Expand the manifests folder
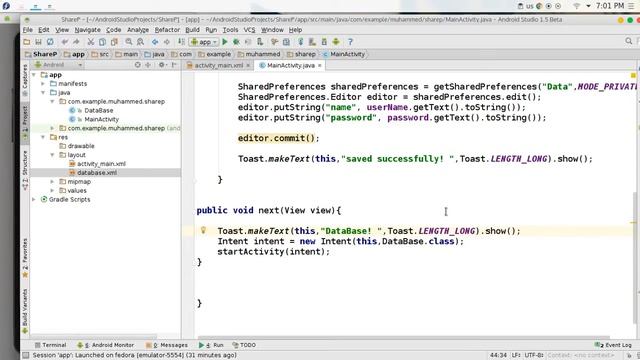This screenshot has height=360, width=640. (x=43, y=84)
